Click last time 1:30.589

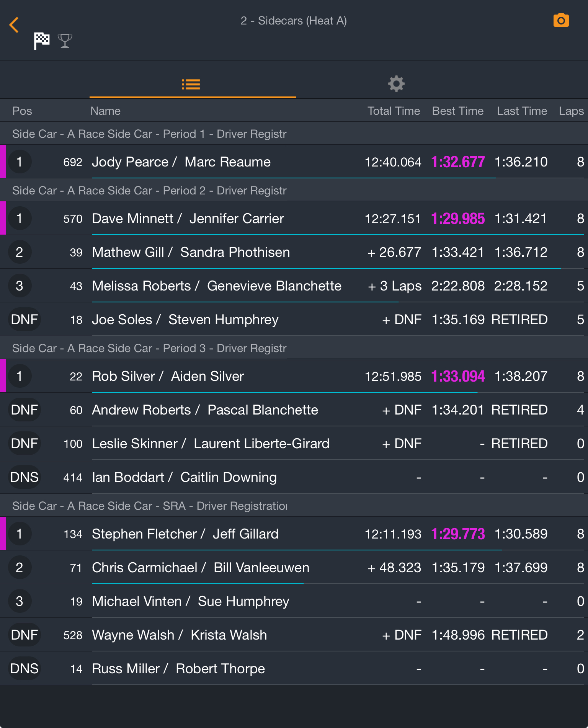pyautogui.click(x=521, y=534)
